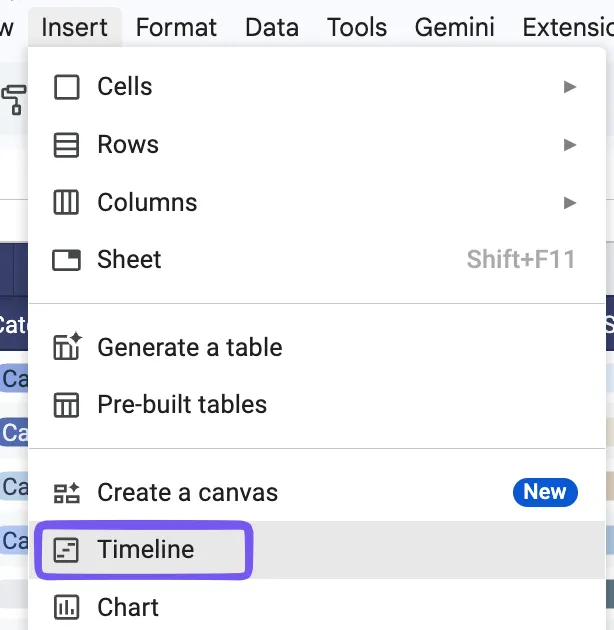Open the Gemini menu

[454, 27]
